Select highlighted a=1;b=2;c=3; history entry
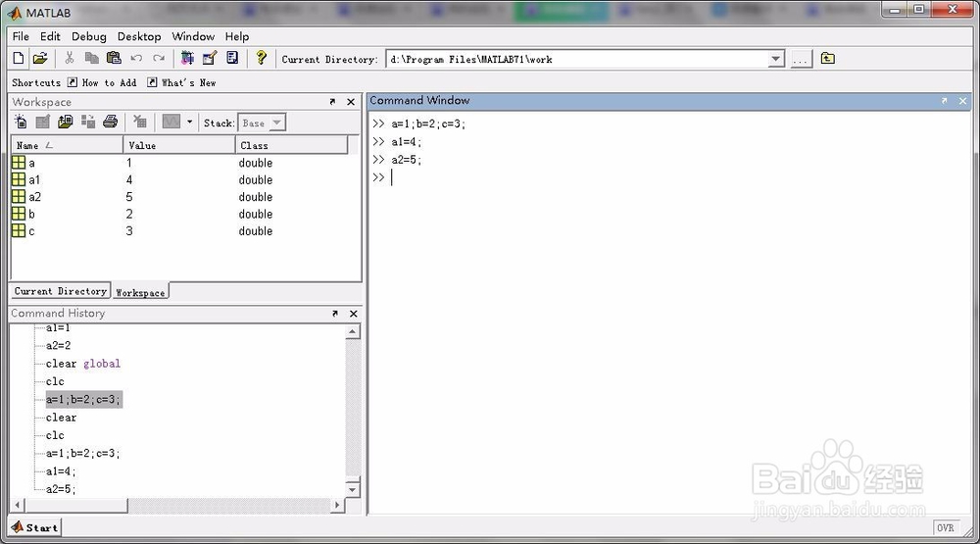The image size is (980, 544). point(83,399)
